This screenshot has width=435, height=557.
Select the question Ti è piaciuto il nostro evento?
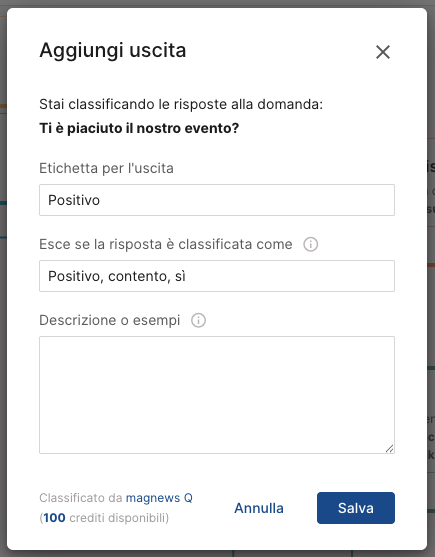click(x=139, y=128)
